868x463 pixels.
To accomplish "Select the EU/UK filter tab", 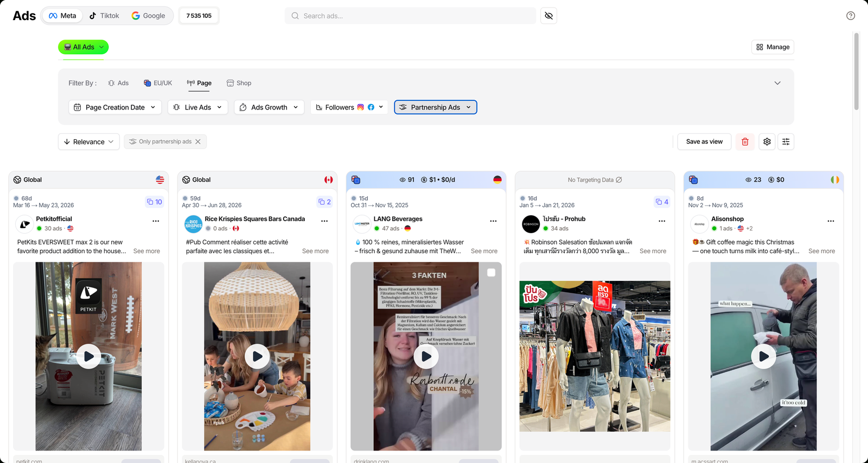I will point(158,83).
